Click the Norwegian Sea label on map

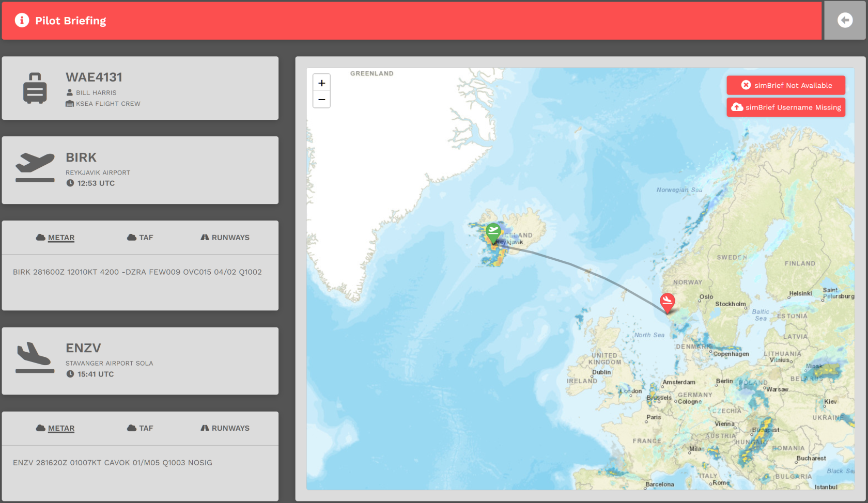[679, 190]
